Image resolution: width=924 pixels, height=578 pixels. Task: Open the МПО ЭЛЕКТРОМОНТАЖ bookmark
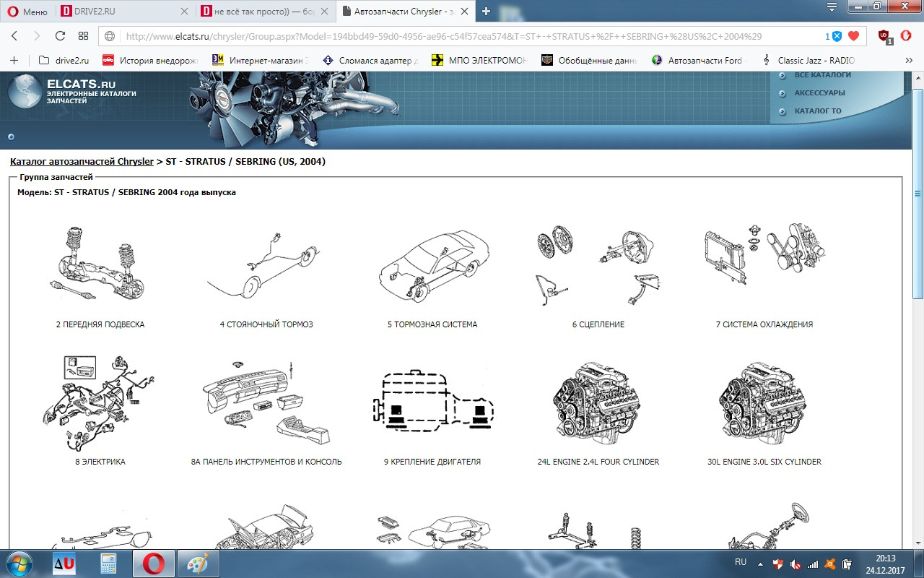479,61
